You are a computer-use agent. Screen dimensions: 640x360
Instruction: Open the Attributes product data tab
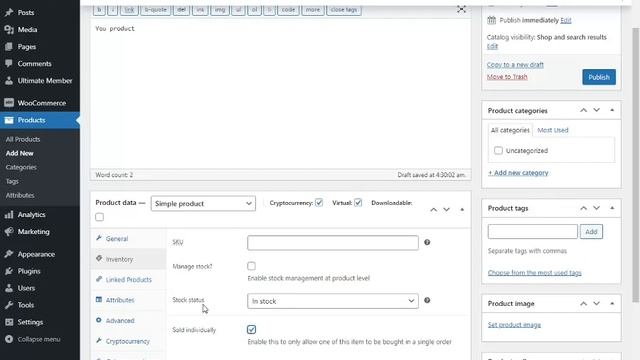(128, 300)
